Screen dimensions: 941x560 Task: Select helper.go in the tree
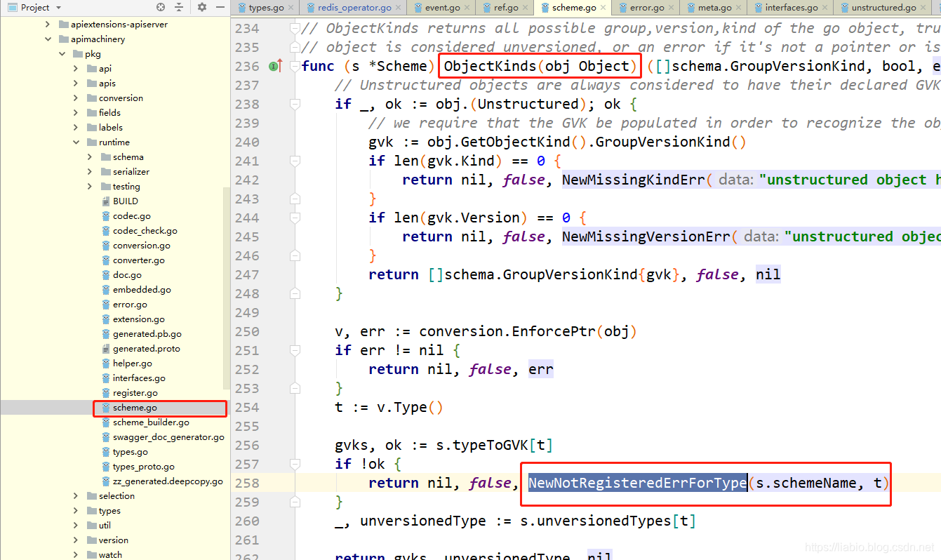point(133,364)
